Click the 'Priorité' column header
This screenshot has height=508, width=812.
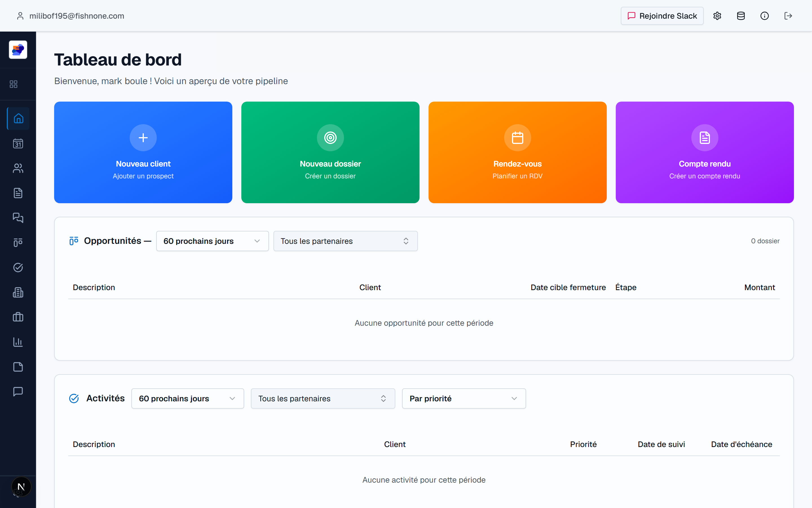pyautogui.click(x=584, y=444)
